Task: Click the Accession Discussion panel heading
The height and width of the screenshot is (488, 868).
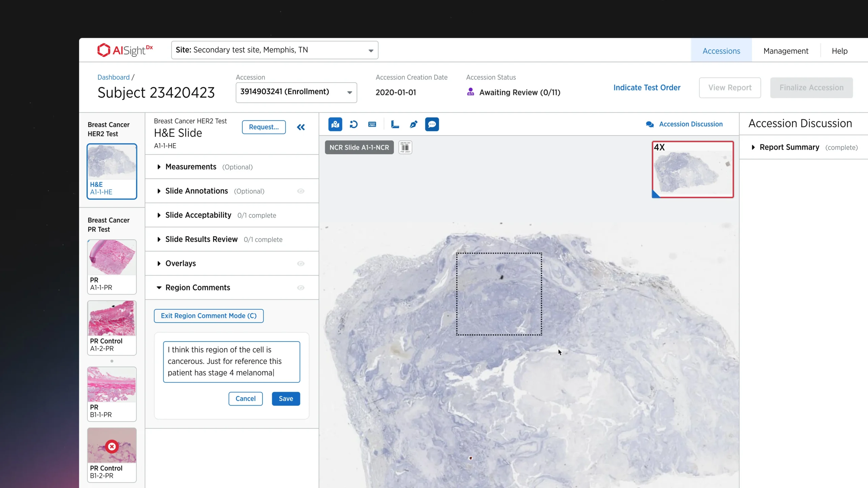Action: (x=800, y=123)
